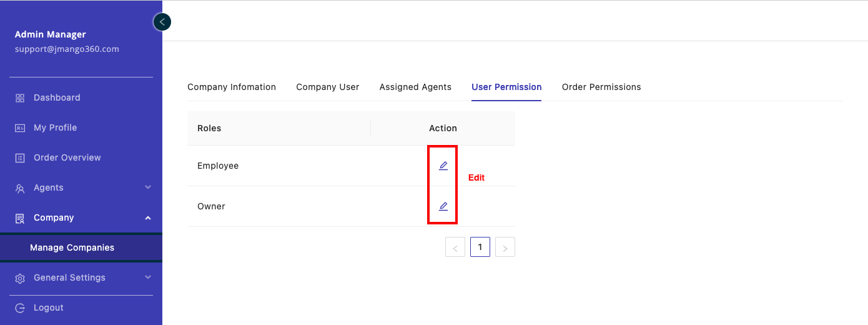Click the Company building icon in sidebar

tap(20, 218)
